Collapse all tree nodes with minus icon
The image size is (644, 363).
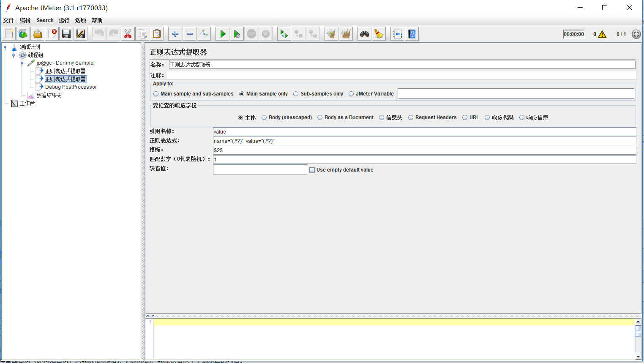(190, 34)
